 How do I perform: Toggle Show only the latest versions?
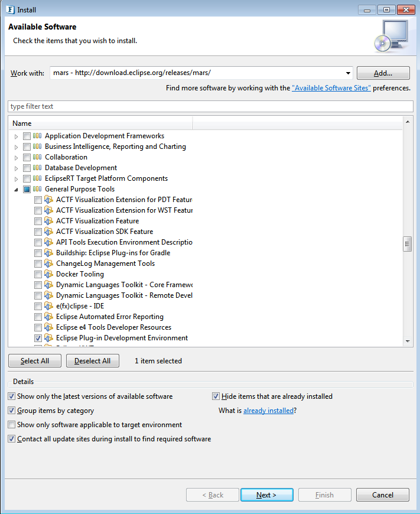(11, 396)
